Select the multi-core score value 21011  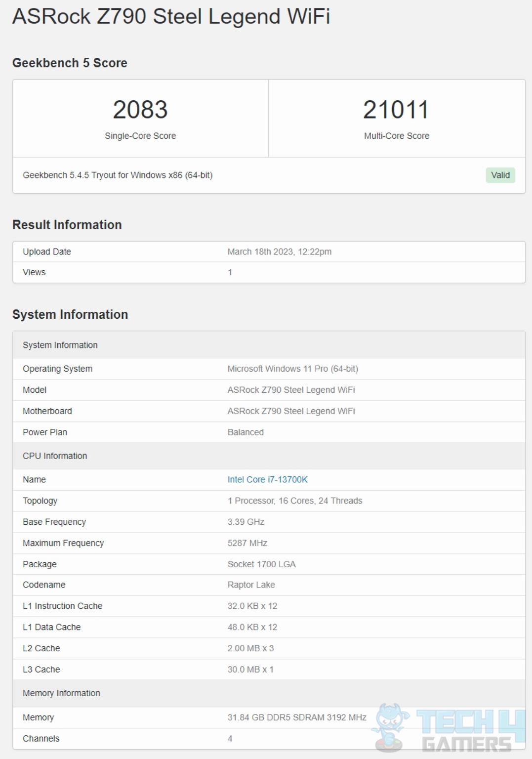[396, 109]
